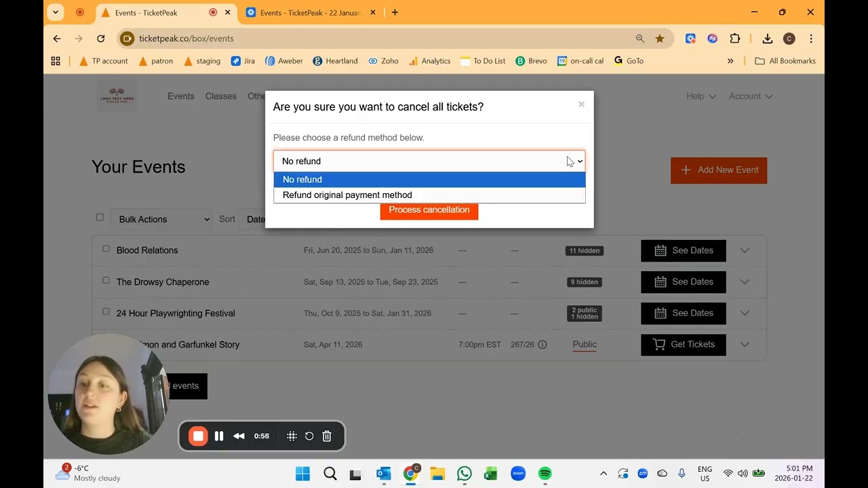Image resolution: width=868 pixels, height=488 pixels.
Task: Click info icon beside 267/26
Action: [x=542, y=344]
